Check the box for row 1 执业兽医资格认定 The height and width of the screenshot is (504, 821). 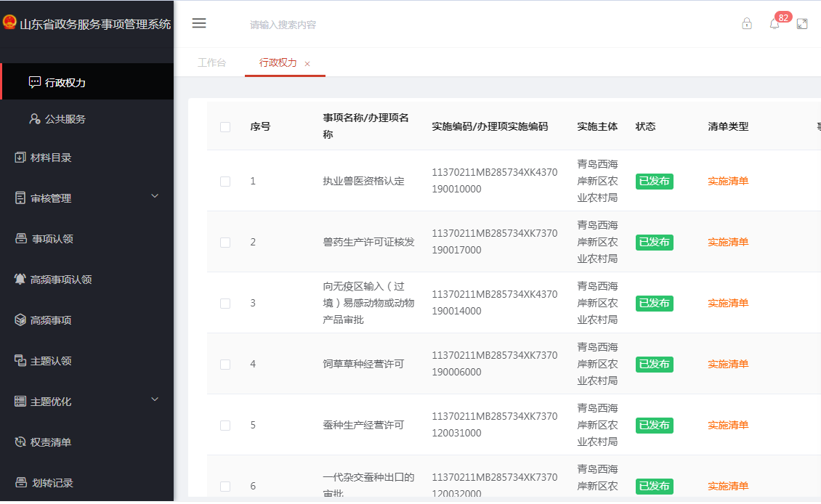(x=225, y=182)
